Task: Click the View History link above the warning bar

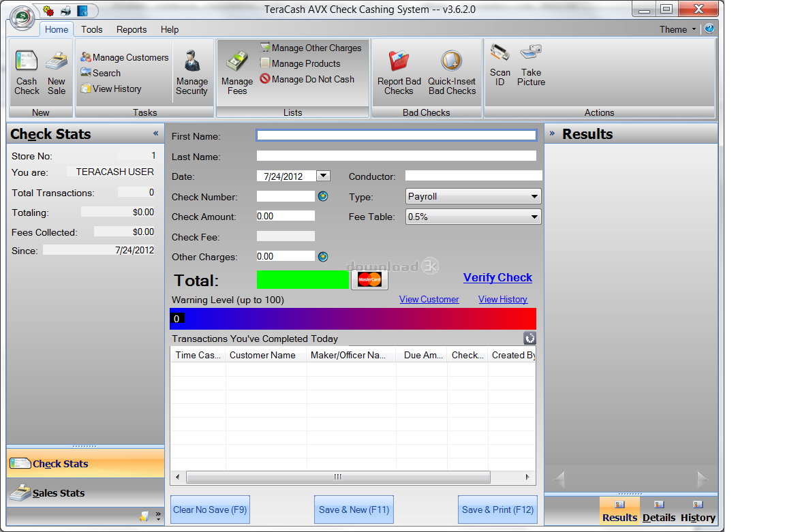Action: coord(503,299)
